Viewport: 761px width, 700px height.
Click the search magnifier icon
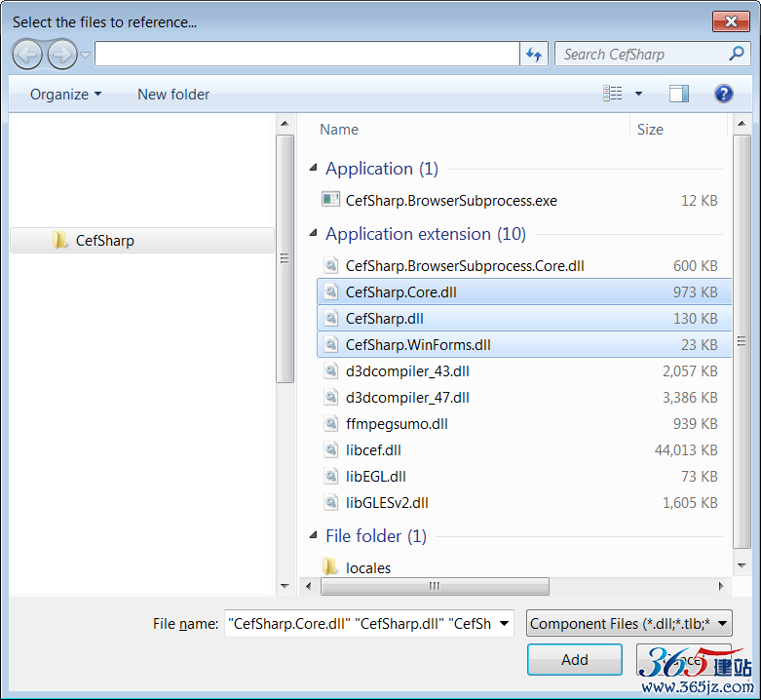[x=736, y=54]
